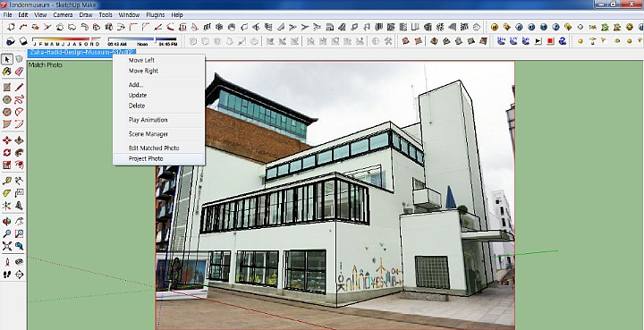Viewport: 644px width, 330px height.
Task: Open the View menu
Action: [40, 15]
